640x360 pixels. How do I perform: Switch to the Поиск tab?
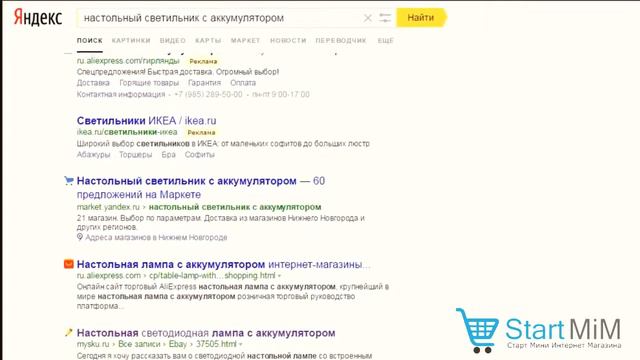click(89, 40)
